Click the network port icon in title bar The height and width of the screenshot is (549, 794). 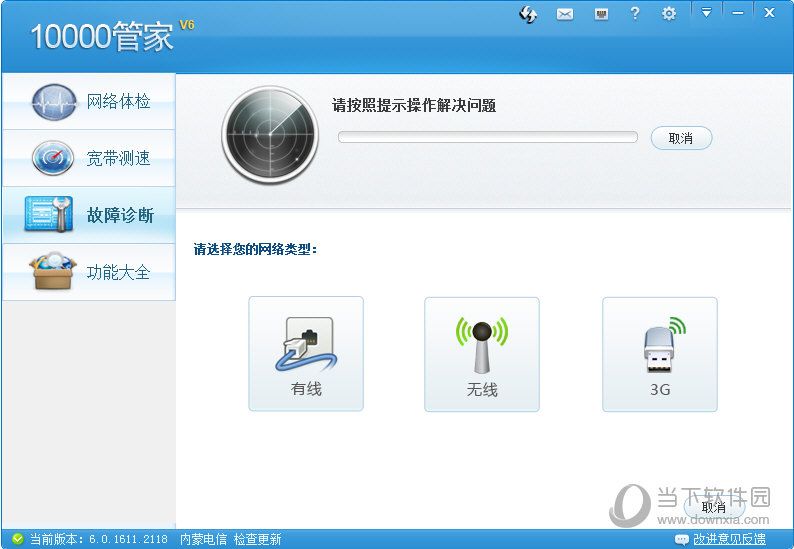point(601,14)
